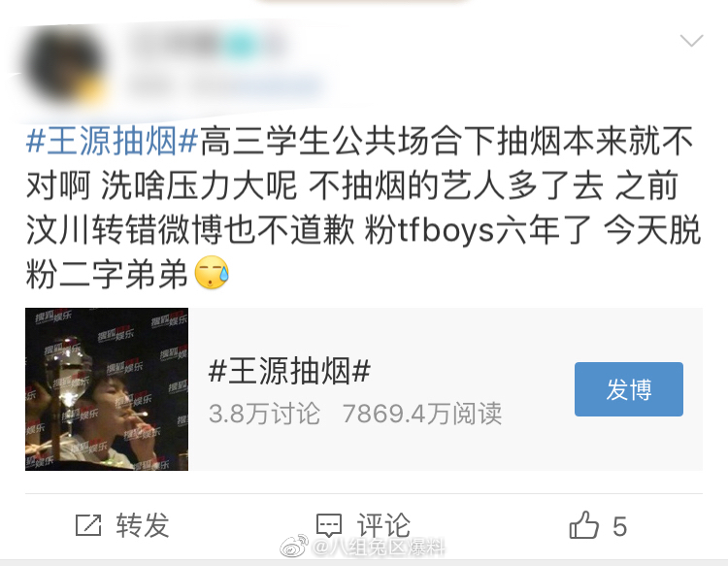
Task: Tap the blue 发博 button
Action: (629, 389)
